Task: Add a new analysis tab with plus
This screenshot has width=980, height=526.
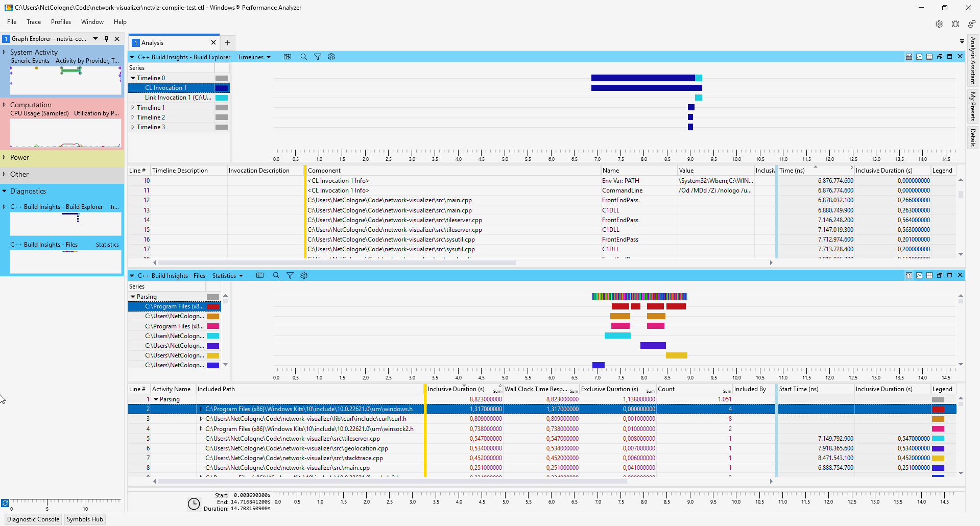Action: pyautogui.click(x=228, y=43)
